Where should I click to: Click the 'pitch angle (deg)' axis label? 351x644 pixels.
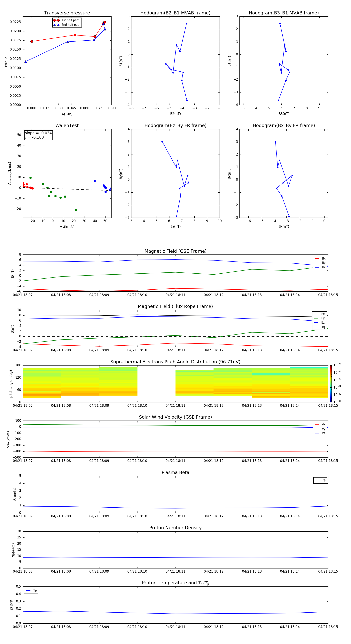coord(11,384)
